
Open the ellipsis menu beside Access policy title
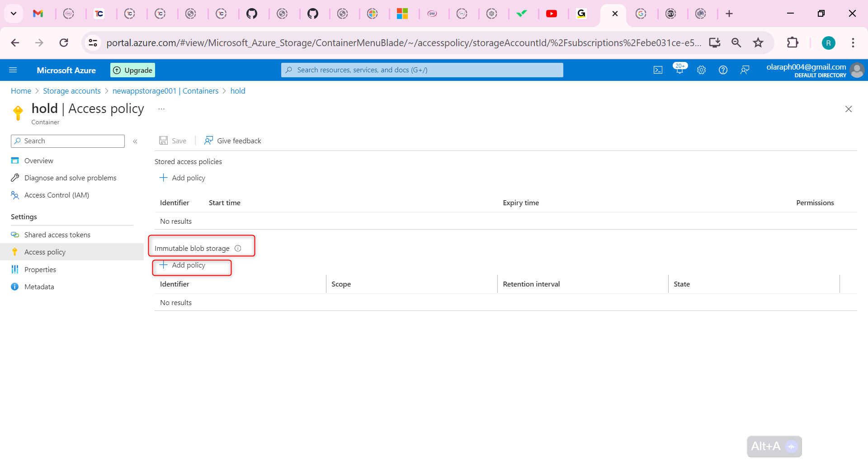click(161, 108)
